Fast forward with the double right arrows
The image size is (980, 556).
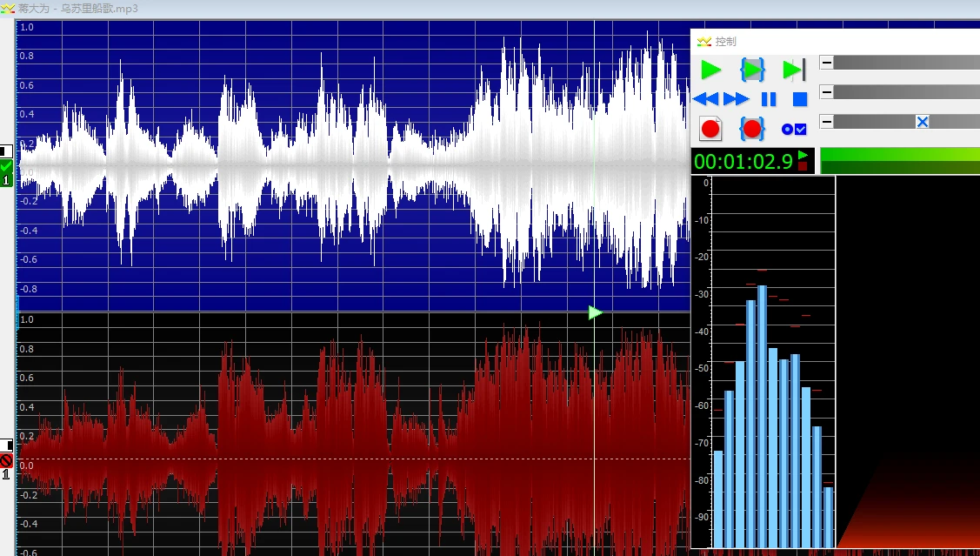(736, 100)
